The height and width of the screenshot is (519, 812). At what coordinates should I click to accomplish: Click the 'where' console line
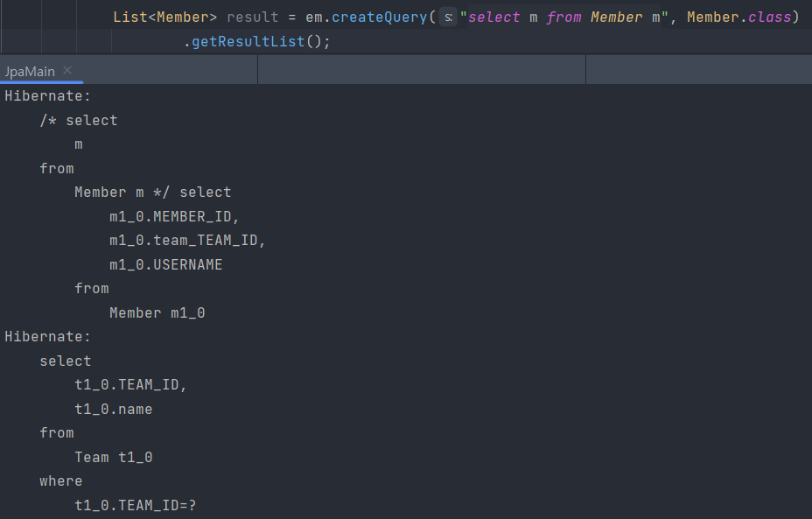[61, 481]
